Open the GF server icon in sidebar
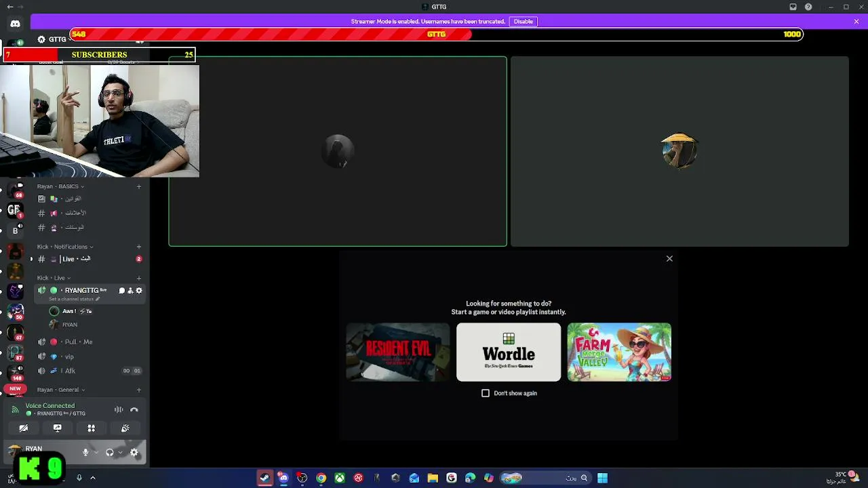 click(x=15, y=210)
